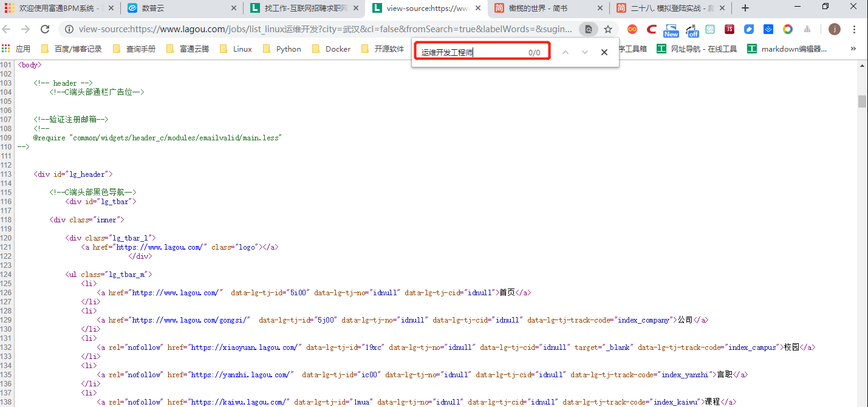
Task: Open the user profile avatar
Action: point(835,29)
